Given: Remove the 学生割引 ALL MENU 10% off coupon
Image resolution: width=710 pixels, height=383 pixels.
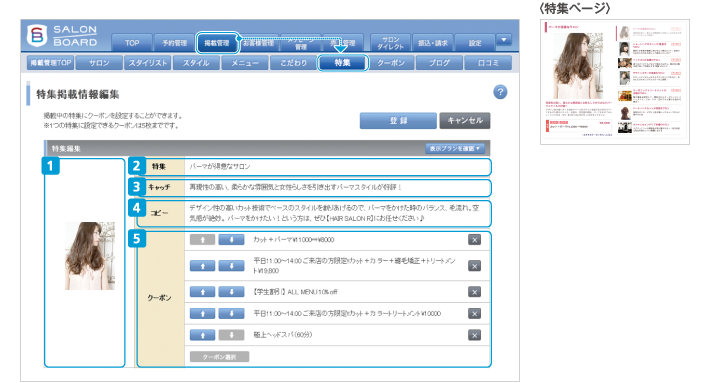Looking at the screenshot, I should click(475, 292).
